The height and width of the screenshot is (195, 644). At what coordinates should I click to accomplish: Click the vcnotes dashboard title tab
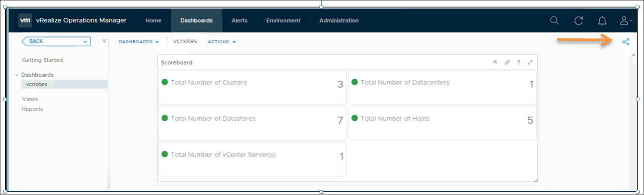(185, 41)
